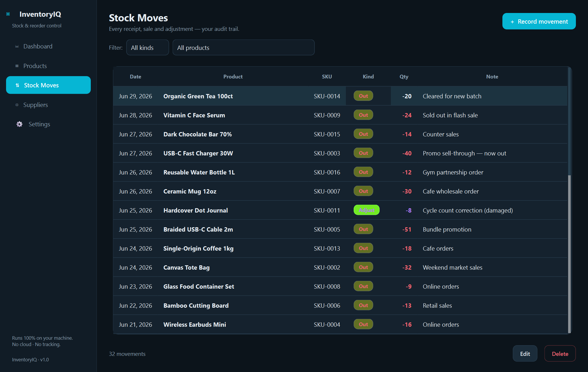Image resolution: width=588 pixels, height=372 pixels.
Task: Click the Sold out in flash sale note
Action: 450,115
